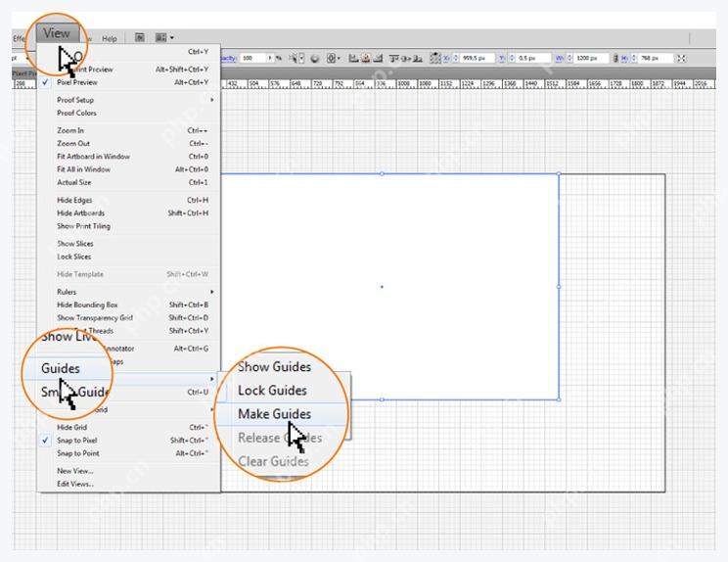Open the Select Similar options dropdown
Viewport: 728px width, 562px height.
[x=301, y=58]
